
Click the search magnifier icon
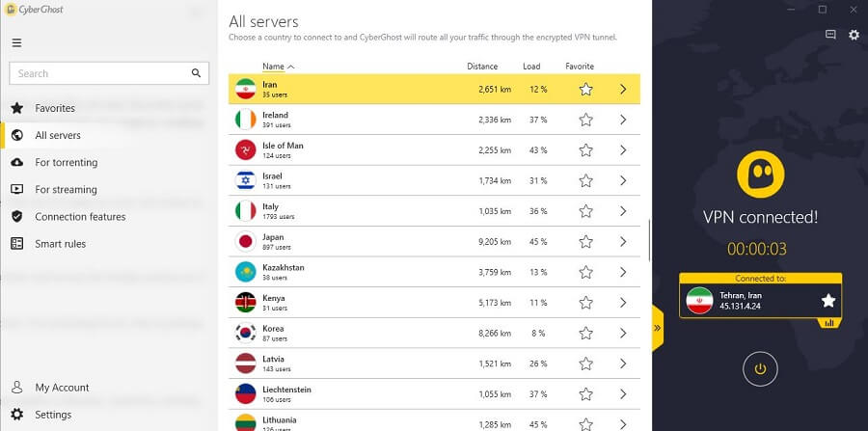196,73
